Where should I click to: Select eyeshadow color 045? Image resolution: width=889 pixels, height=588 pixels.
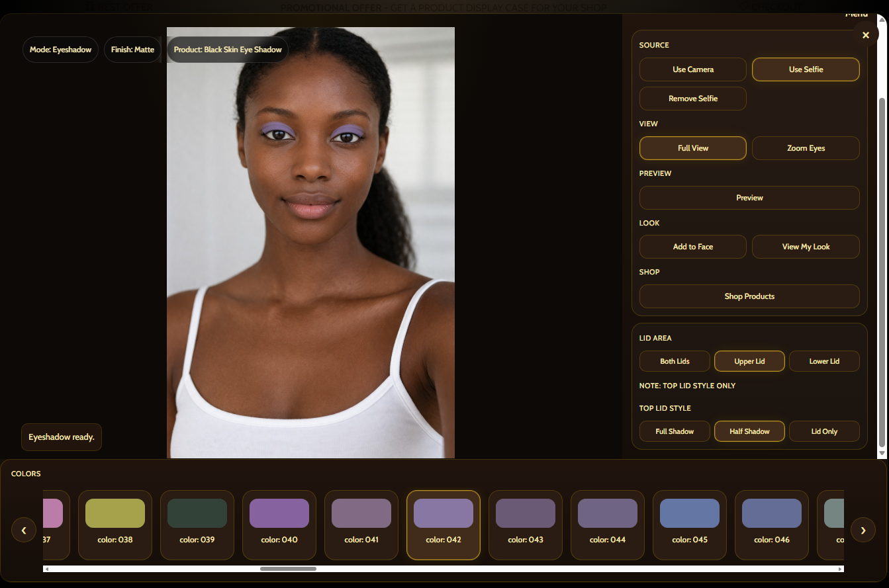pos(689,525)
